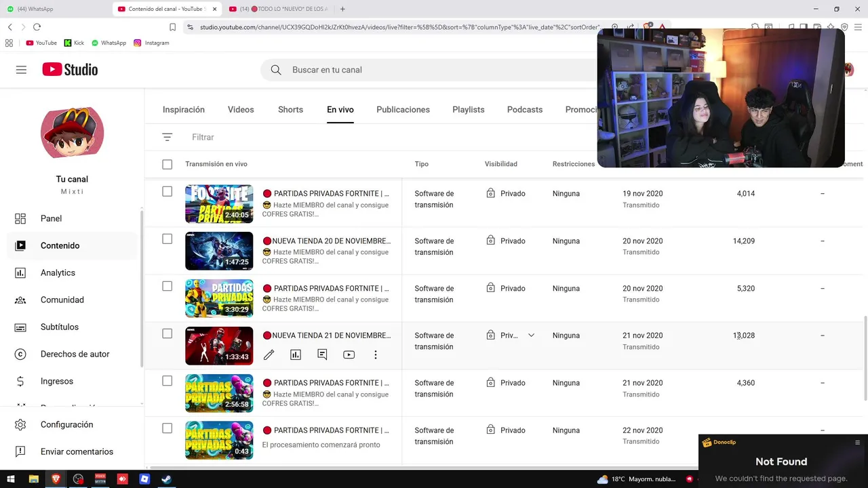Click weather widget in the taskbar
Viewport: 868px width, 488px height.
[x=636, y=479]
